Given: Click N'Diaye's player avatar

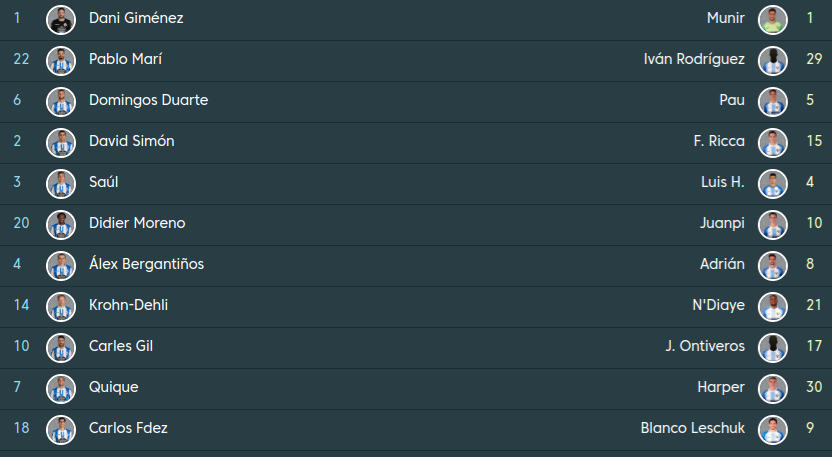Looking at the screenshot, I should (x=772, y=306).
